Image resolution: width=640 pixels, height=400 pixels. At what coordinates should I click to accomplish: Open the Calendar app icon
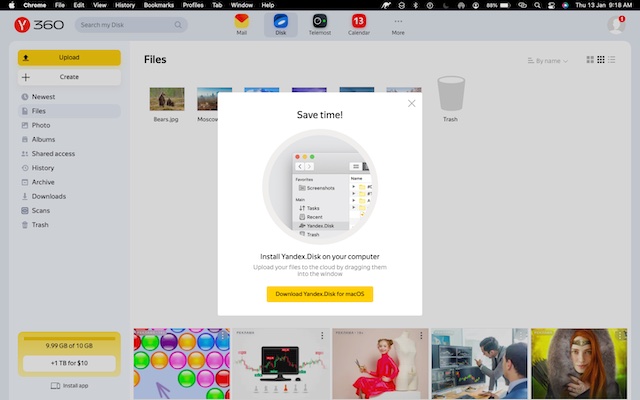coord(359,24)
